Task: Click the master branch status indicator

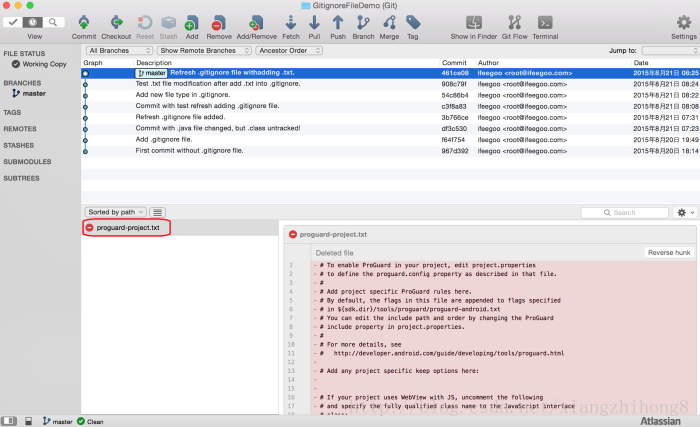Action: point(57,421)
